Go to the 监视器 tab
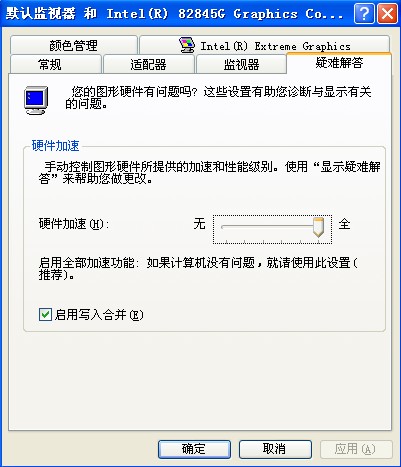401x467 pixels. pos(241,64)
